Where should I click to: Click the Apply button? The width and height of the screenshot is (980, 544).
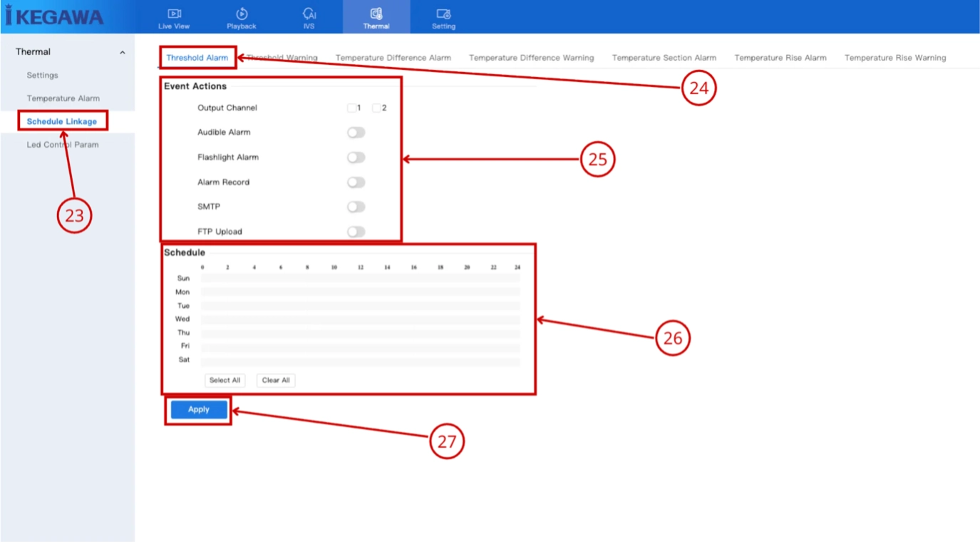pos(199,409)
